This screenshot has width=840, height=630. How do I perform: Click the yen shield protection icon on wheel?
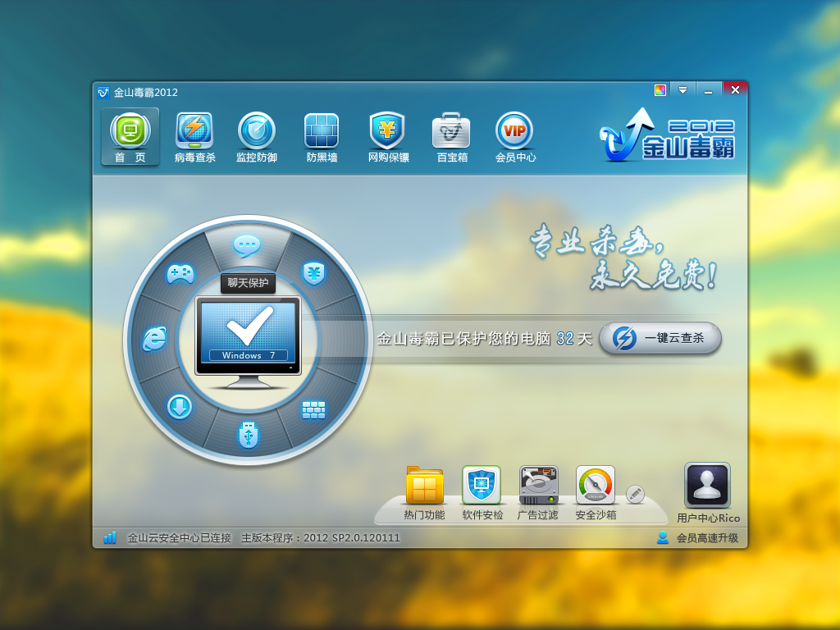tap(314, 273)
